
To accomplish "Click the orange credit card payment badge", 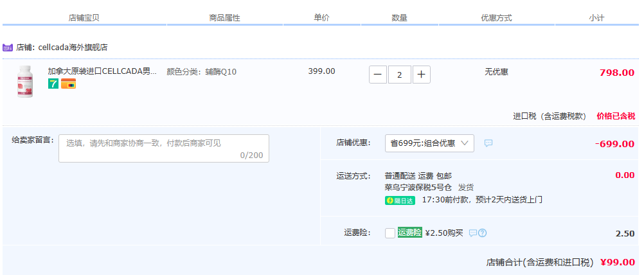I will 69,84.
